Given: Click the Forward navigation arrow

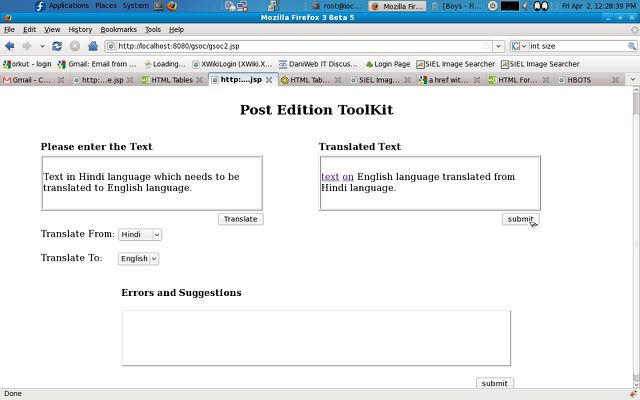Looking at the screenshot, I should [x=27, y=46].
